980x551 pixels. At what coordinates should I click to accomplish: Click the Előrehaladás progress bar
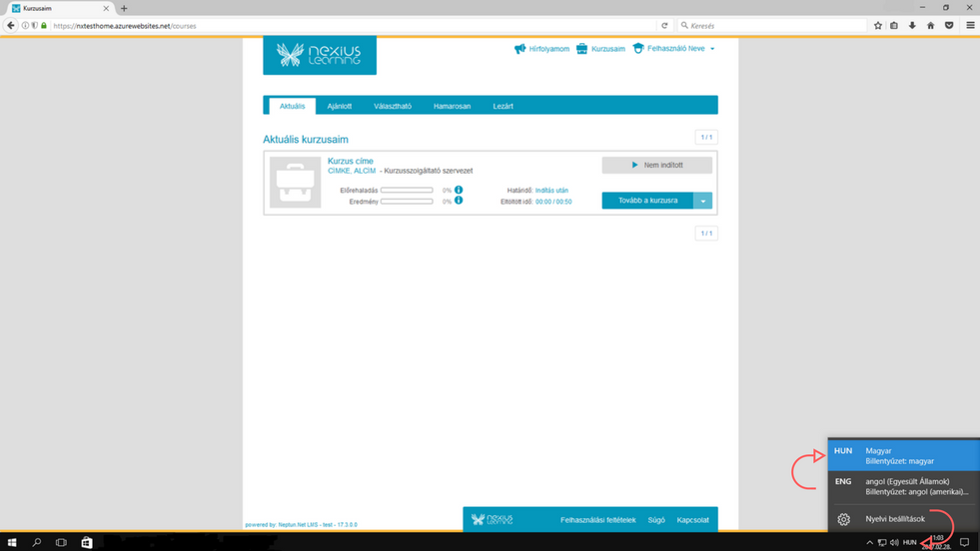tap(407, 190)
